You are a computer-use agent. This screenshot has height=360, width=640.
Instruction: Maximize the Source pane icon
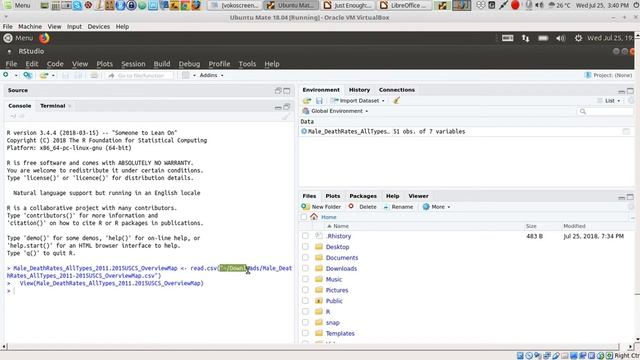click(287, 91)
